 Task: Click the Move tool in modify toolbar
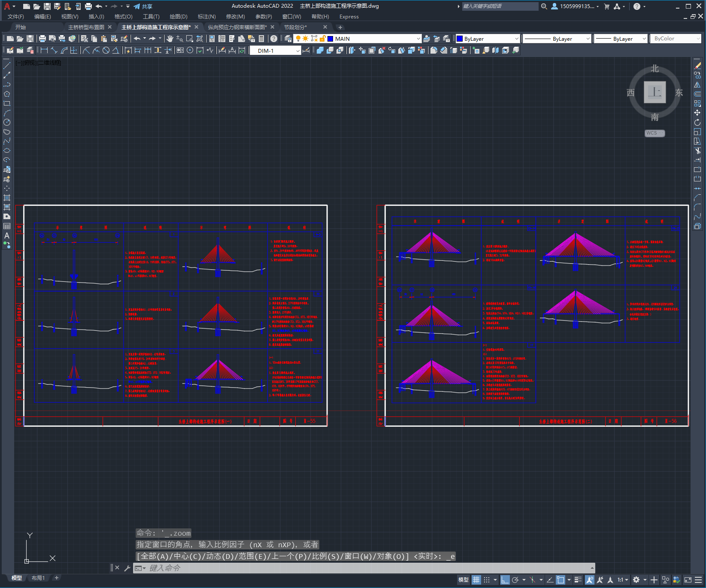pos(697,113)
